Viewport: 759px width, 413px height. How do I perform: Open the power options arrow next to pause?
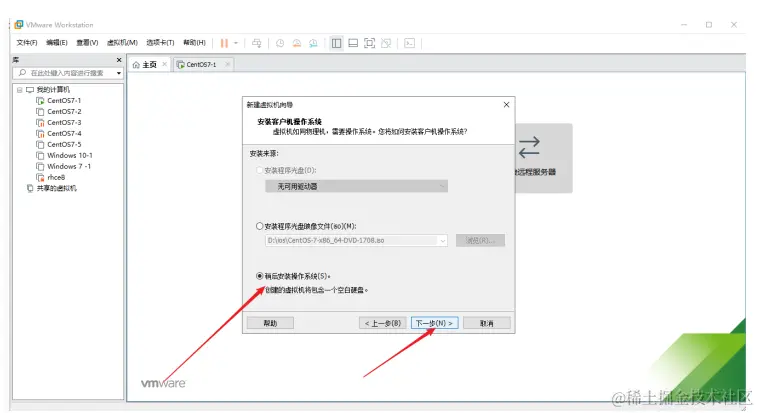click(x=236, y=43)
